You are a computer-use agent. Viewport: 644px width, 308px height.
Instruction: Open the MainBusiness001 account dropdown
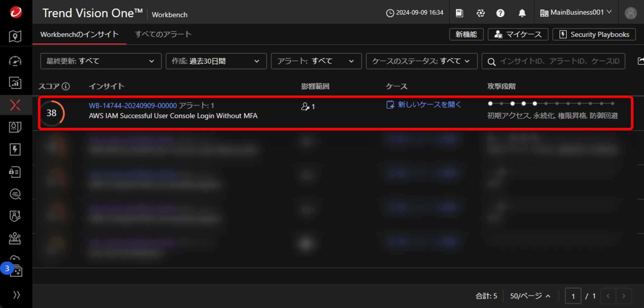point(576,13)
